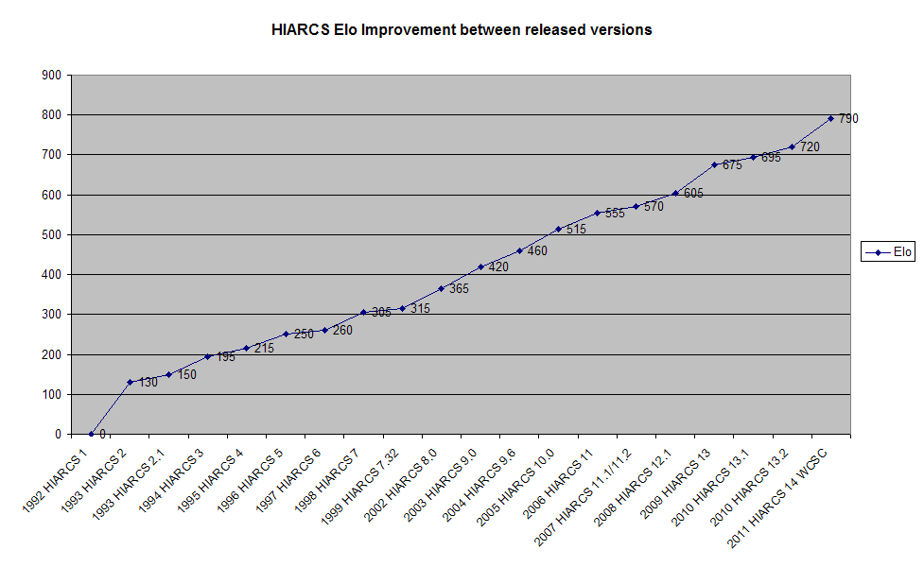Click the data point labeled 420
Screen dimensions: 924x567
[x=480, y=266]
